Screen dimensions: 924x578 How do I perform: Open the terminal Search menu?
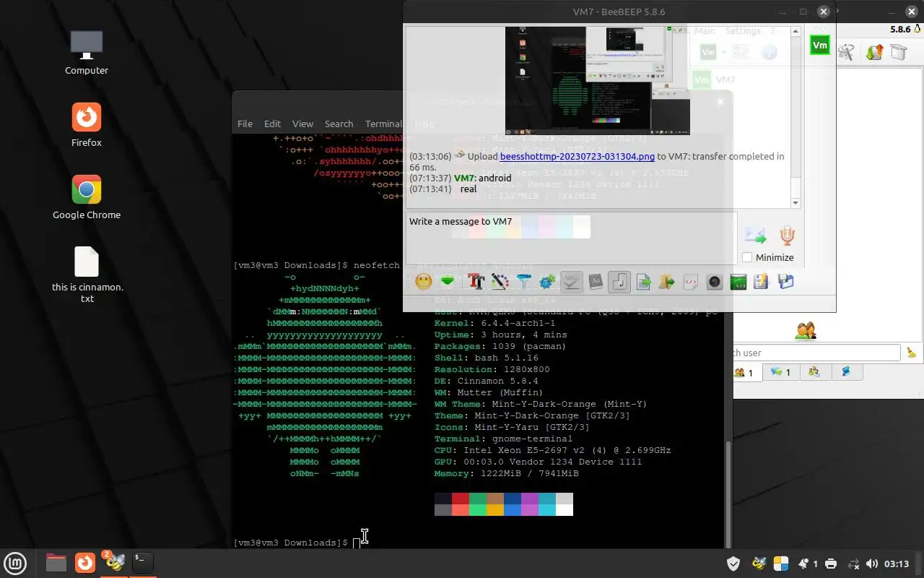pyautogui.click(x=339, y=124)
